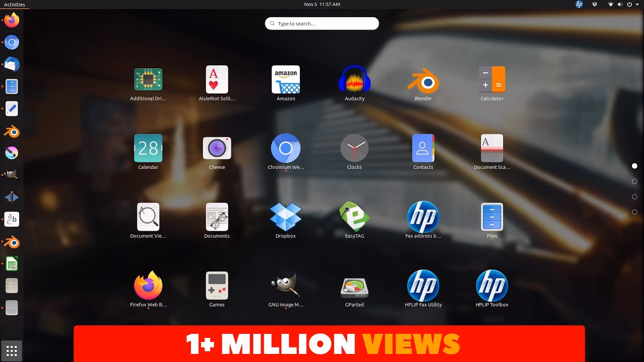Select the second page dot on the right
The image size is (644, 362).
[x=634, y=181]
